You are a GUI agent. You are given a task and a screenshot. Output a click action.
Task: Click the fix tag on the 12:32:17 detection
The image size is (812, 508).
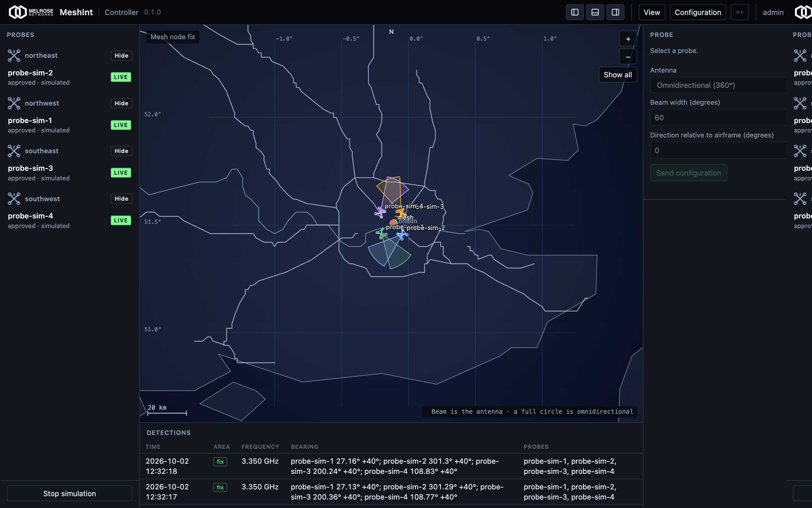[x=220, y=487]
